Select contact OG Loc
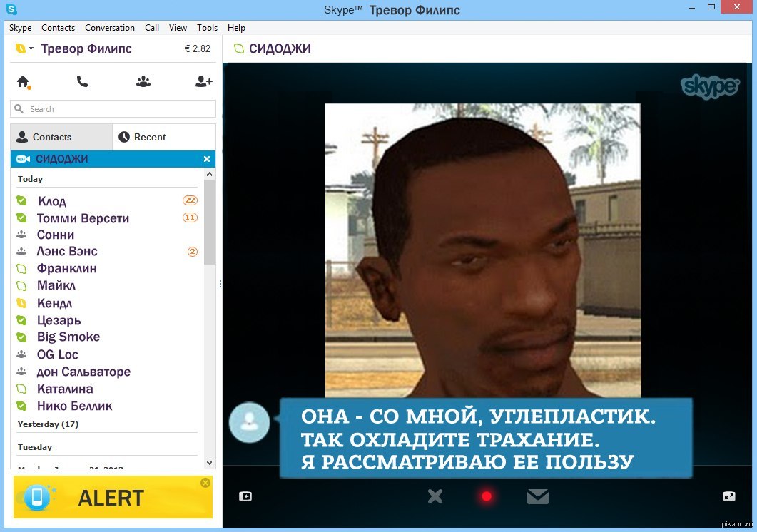 pos(58,355)
